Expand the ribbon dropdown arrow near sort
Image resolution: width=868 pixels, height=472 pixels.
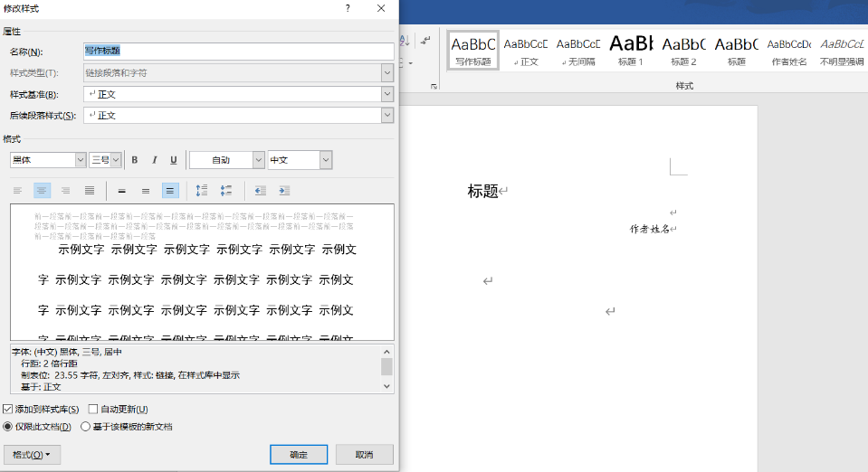pyautogui.click(x=411, y=63)
